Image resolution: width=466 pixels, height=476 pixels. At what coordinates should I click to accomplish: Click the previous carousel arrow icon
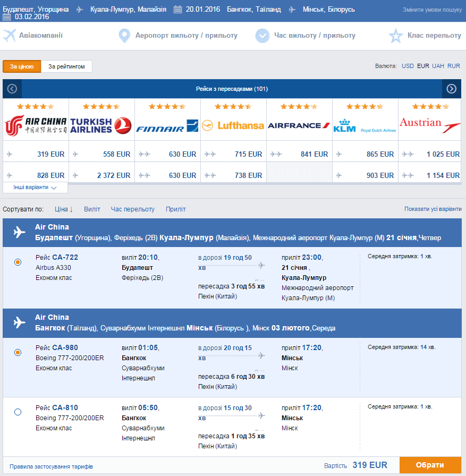point(12,89)
